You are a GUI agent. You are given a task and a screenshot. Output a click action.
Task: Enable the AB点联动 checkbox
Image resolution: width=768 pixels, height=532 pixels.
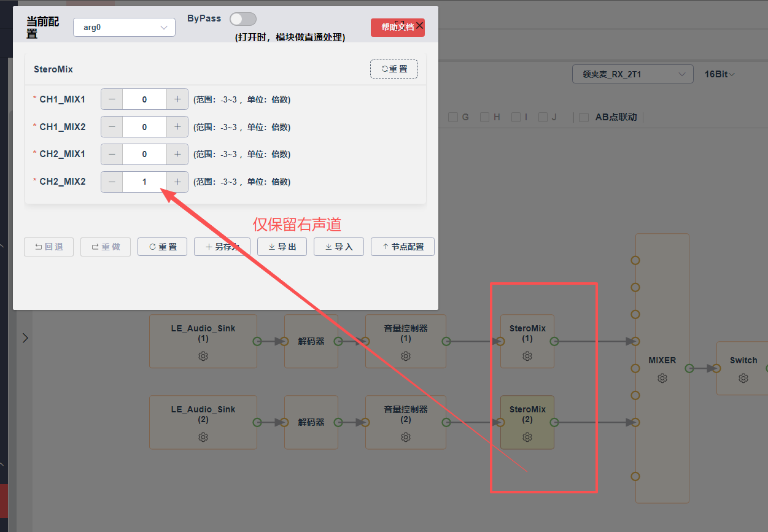pos(584,117)
